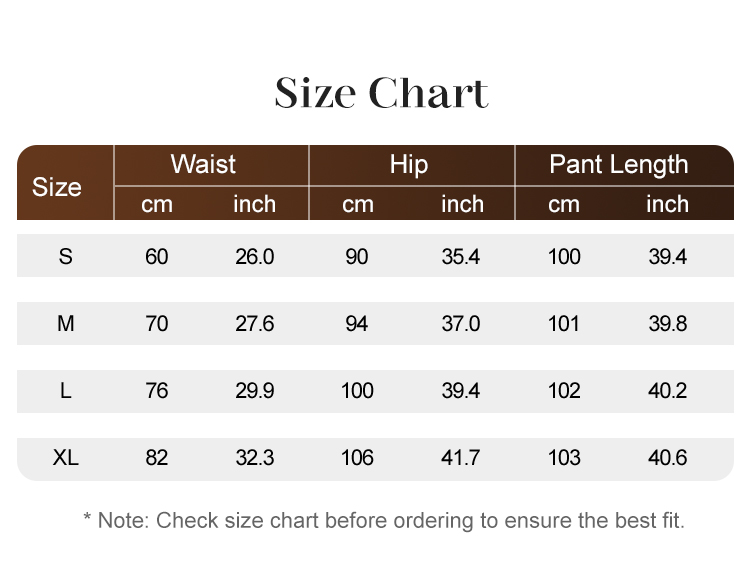The image size is (750, 588).
Task: Click the note text below the chart
Action: (x=384, y=520)
